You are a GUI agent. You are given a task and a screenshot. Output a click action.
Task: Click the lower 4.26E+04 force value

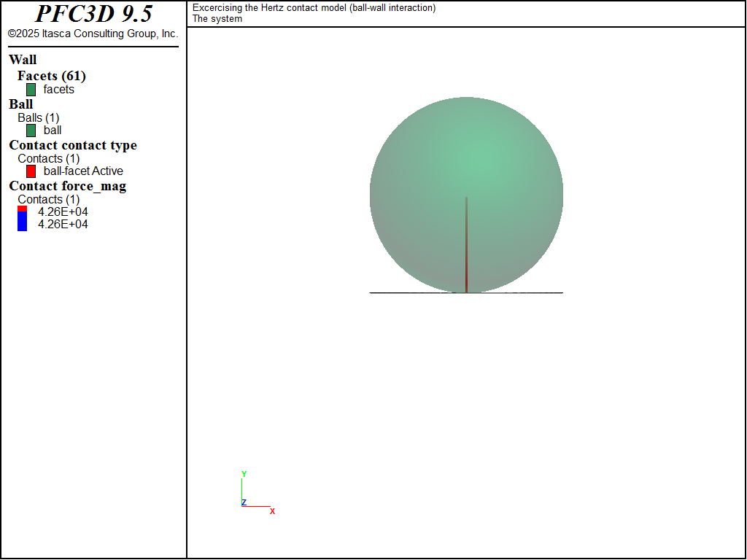pyautogui.click(x=63, y=225)
